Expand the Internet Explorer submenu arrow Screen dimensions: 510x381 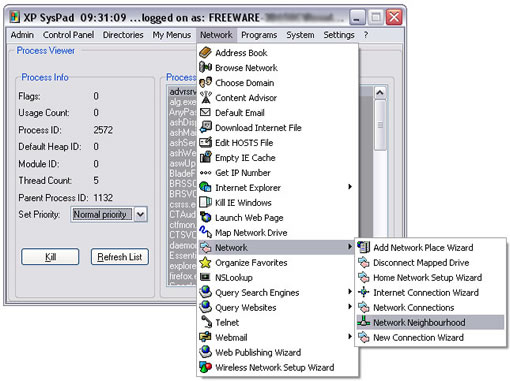coord(350,187)
